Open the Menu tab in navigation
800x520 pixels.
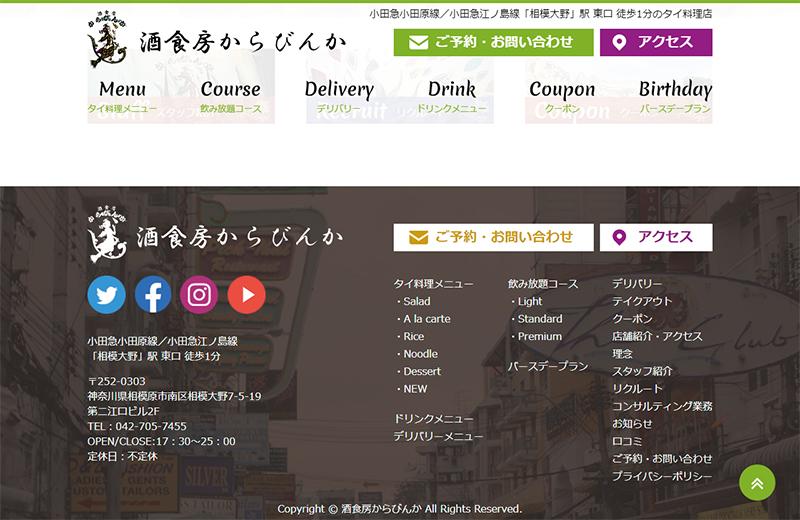[122, 97]
